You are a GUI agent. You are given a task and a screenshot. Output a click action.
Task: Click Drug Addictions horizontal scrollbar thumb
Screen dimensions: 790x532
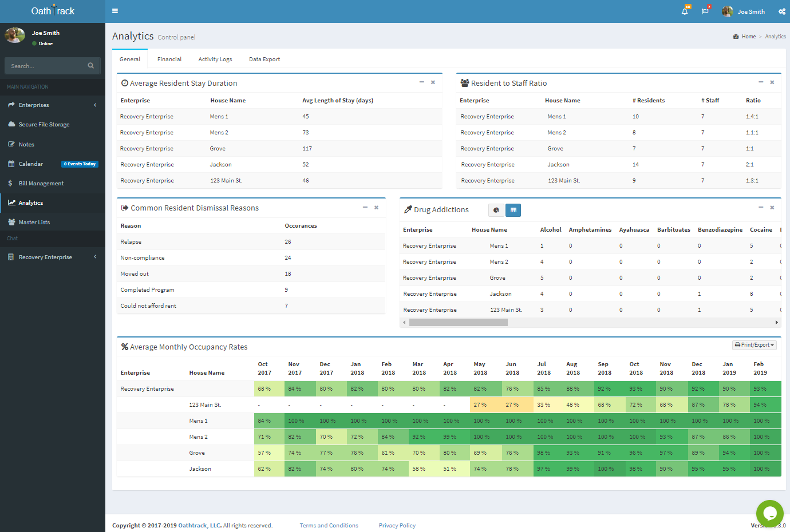(x=459, y=323)
